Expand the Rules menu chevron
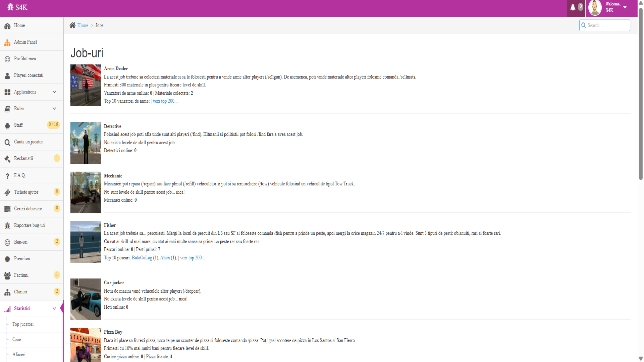 [x=54, y=109]
